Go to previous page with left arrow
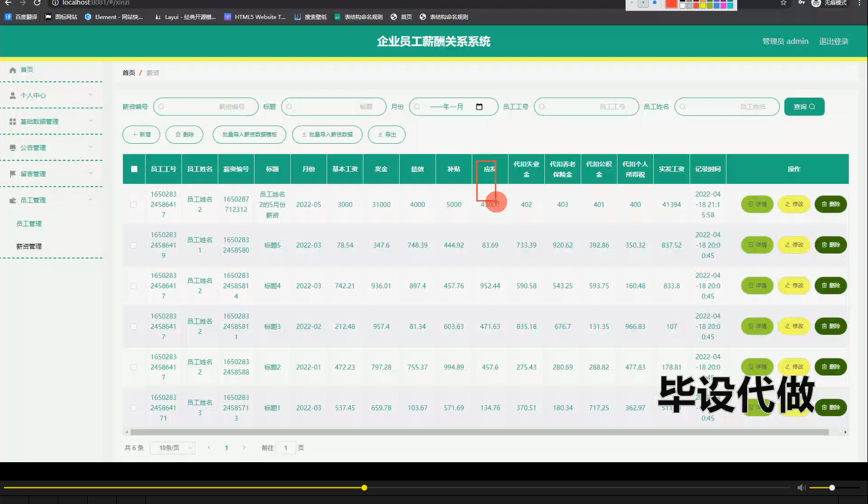 click(x=209, y=448)
